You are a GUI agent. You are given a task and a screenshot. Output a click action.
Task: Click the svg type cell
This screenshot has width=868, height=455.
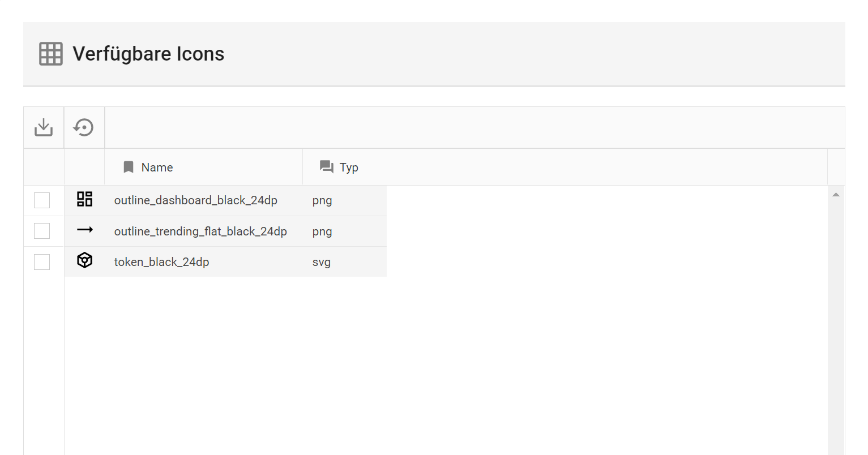coord(321,262)
